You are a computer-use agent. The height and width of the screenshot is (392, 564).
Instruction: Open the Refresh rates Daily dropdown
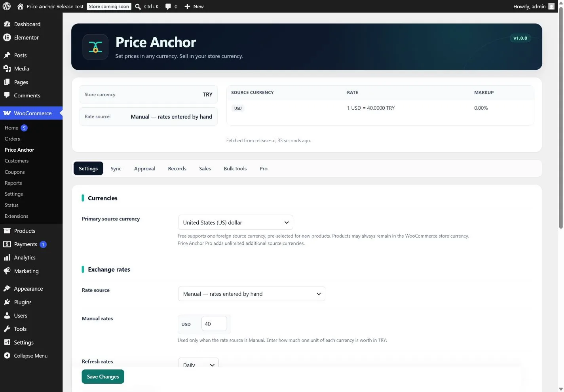coord(198,363)
